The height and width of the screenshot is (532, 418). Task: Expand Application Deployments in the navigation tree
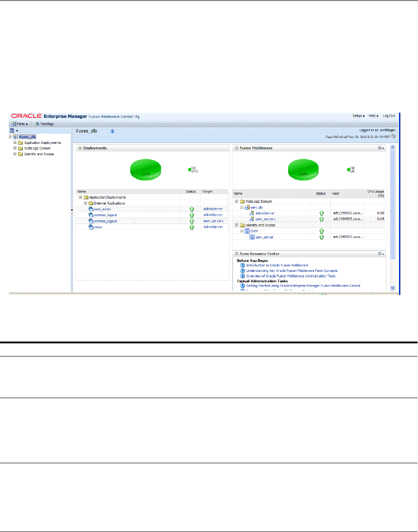pyautogui.click(x=15, y=143)
